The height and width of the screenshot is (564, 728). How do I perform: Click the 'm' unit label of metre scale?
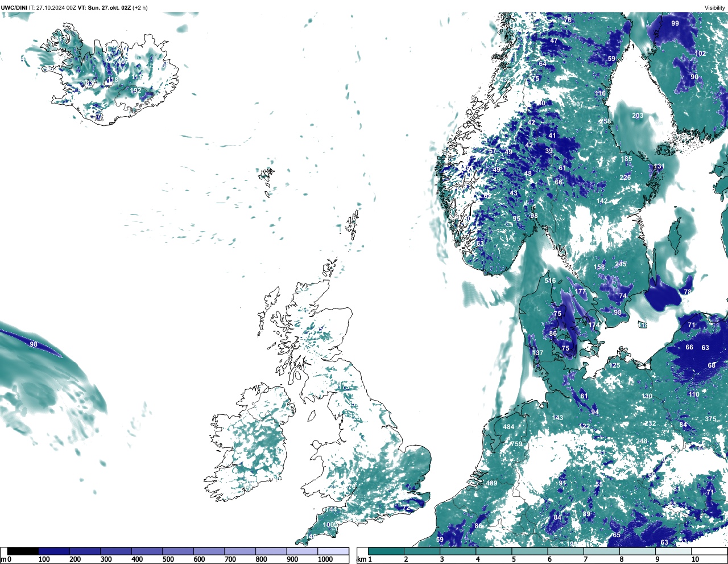coord(3,559)
